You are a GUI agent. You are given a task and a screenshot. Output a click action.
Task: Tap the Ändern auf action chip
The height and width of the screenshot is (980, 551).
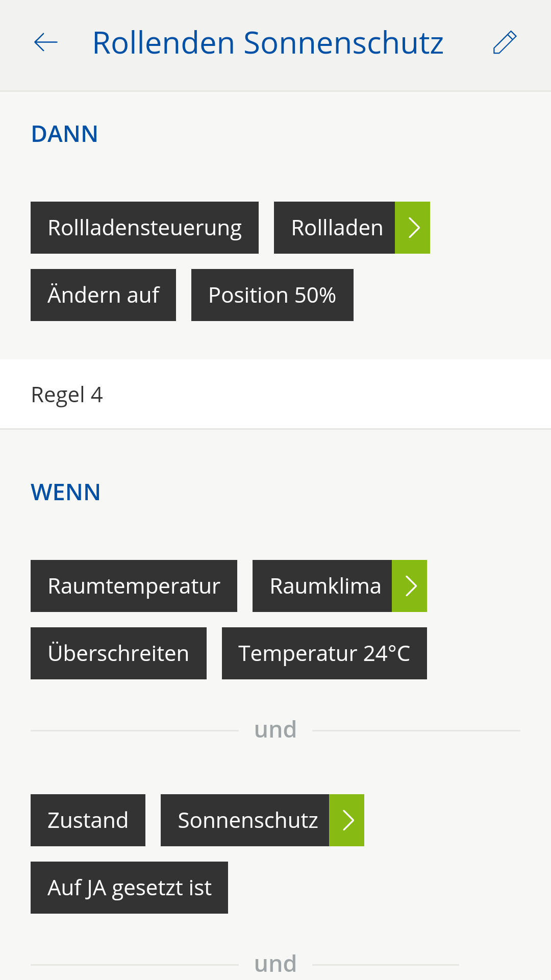[103, 295]
